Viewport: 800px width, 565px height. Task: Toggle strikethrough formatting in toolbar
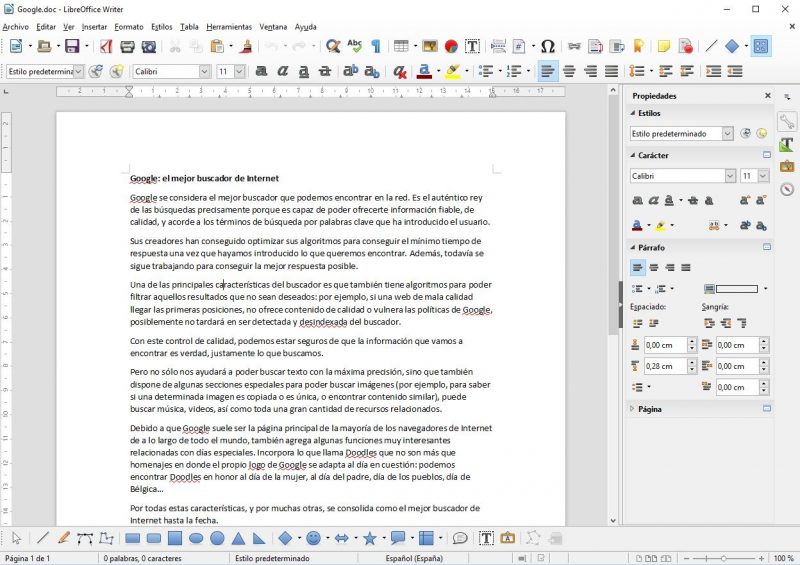pyautogui.click(x=325, y=71)
